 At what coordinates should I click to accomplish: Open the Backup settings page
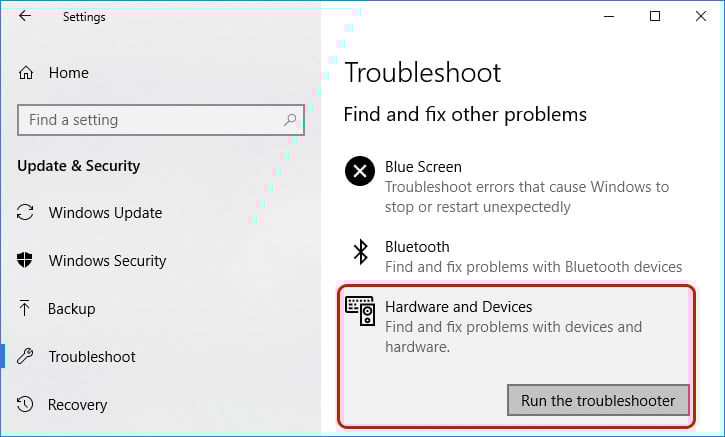coord(71,309)
